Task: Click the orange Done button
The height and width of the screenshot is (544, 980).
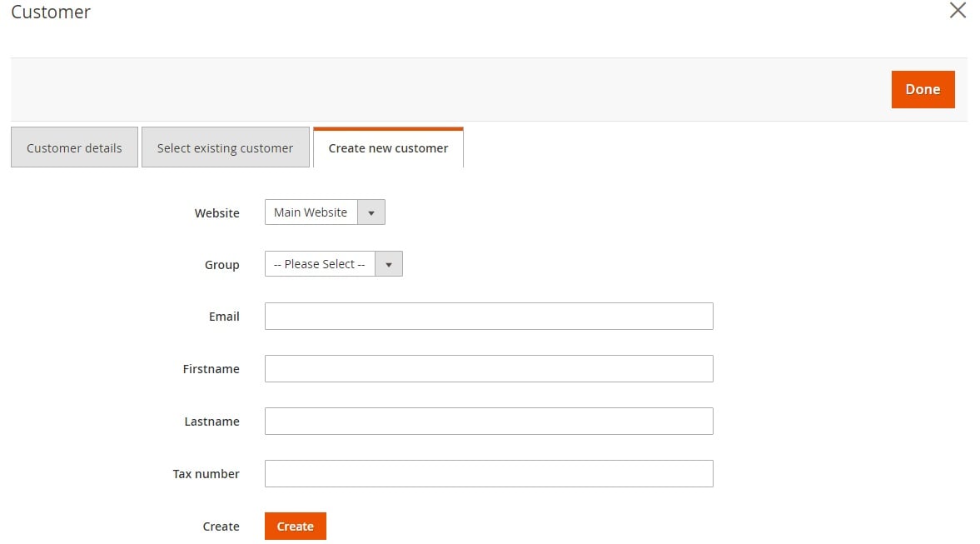Action: point(923,89)
